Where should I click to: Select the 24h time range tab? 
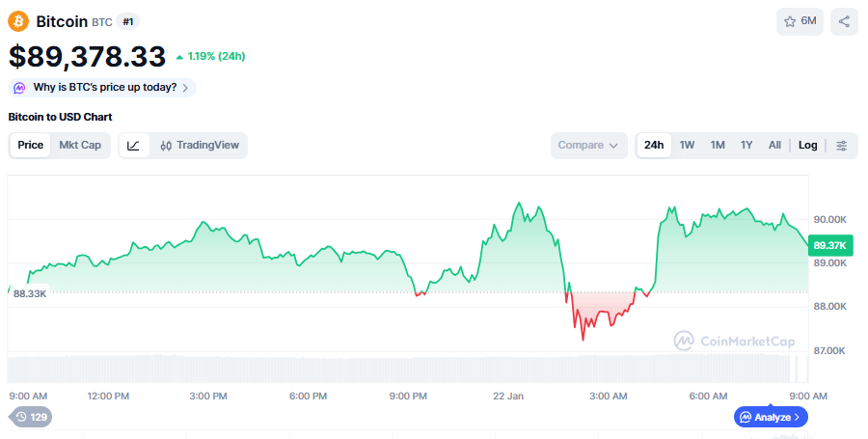tap(654, 146)
